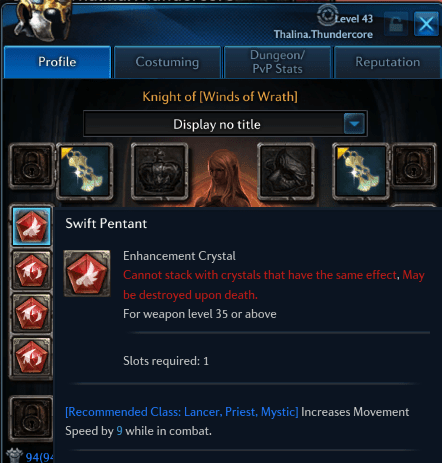Select the Profile tab
This screenshot has width=442, height=463.
pyautogui.click(x=57, y=62)
